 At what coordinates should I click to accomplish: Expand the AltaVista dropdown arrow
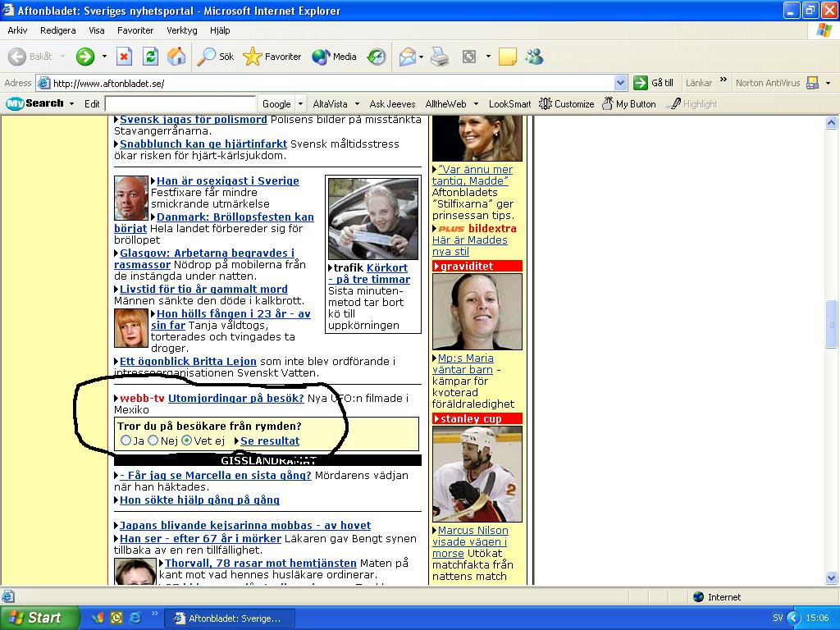pyautogui.click(x=357, y=104)
